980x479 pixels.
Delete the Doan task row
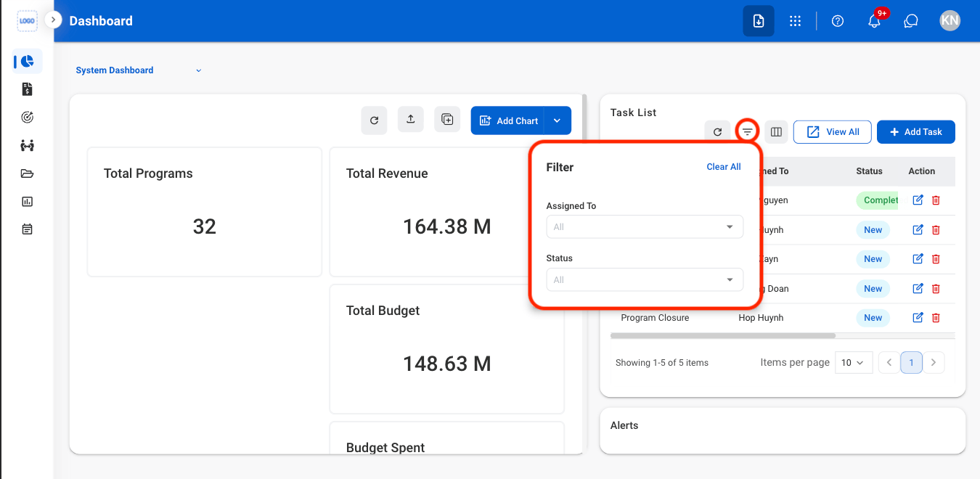(936, 289)
